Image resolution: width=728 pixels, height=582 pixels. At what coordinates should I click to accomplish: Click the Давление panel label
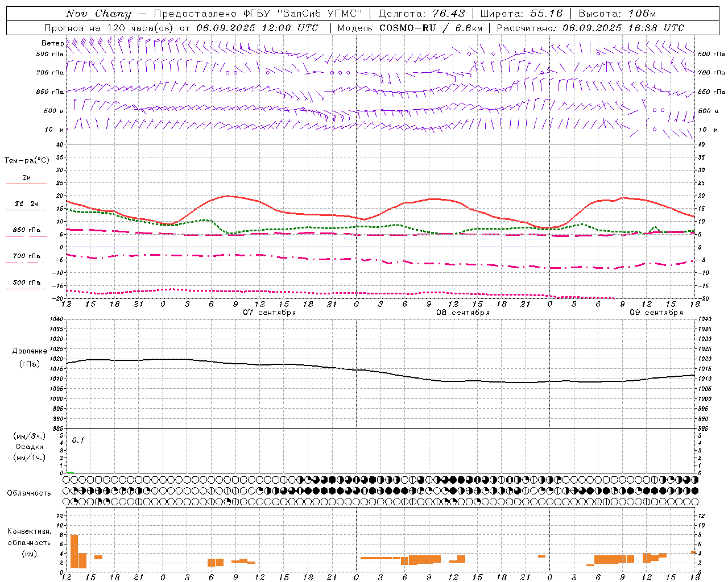click(x=30, y=351)
